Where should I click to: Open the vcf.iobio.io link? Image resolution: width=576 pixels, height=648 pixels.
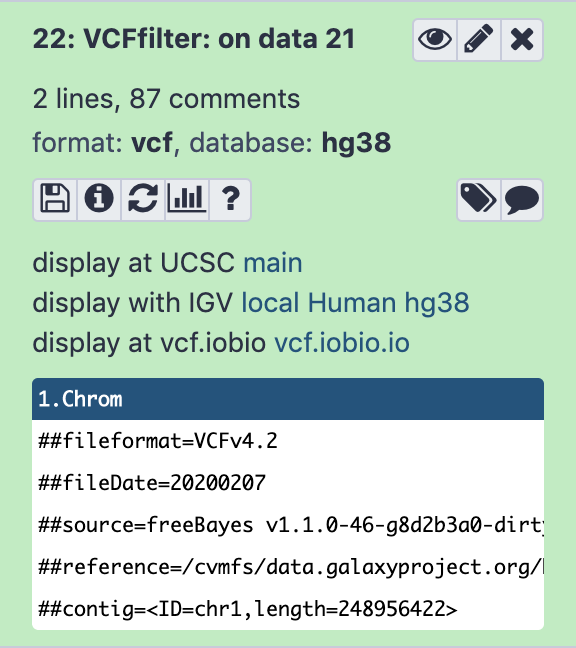tap(342, 343)
